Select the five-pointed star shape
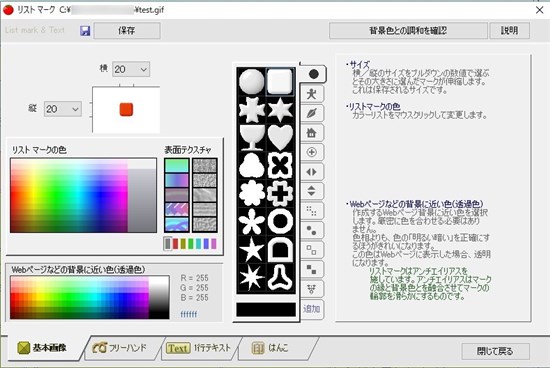 (251, 249)
